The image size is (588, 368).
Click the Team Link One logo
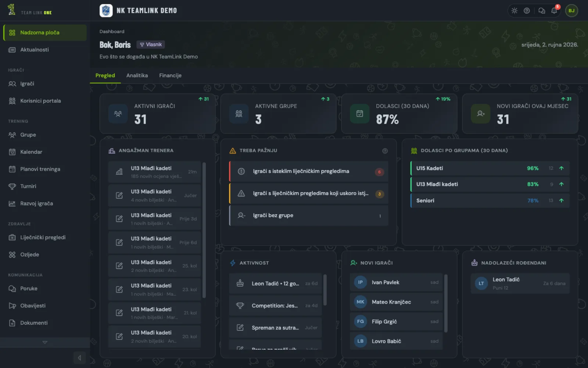pos(30,10)
